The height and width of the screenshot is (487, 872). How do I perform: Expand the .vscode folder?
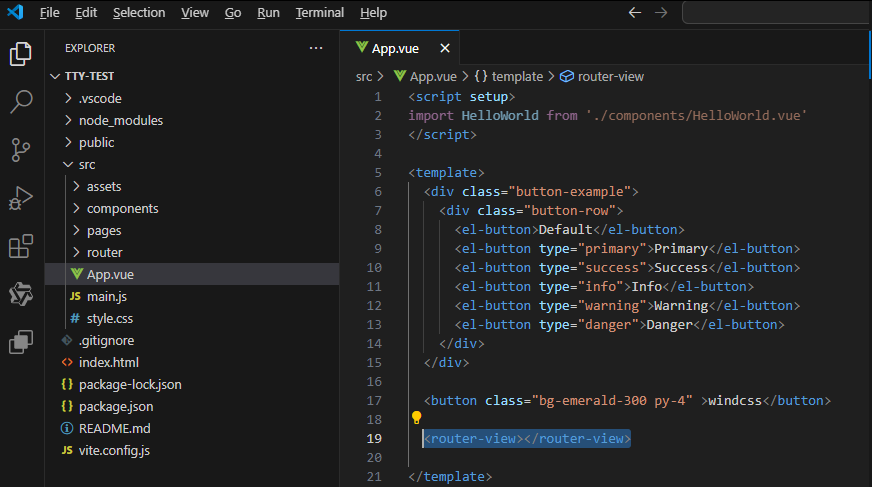(x=68, y=98)
